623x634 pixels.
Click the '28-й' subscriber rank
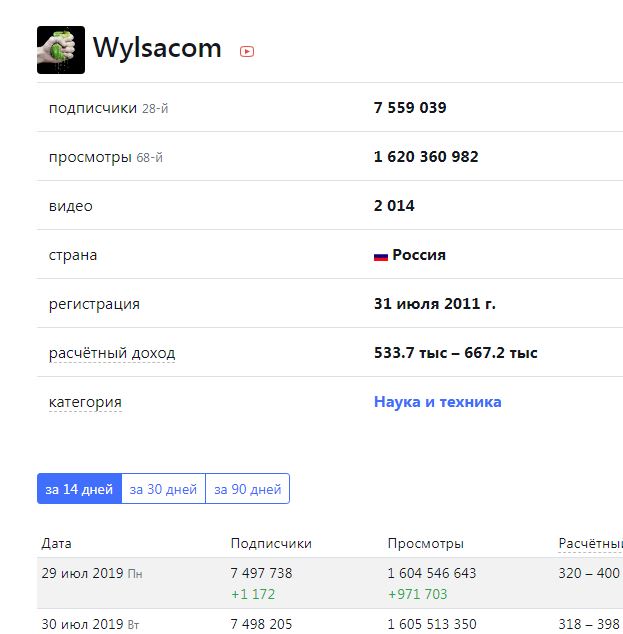155,109
